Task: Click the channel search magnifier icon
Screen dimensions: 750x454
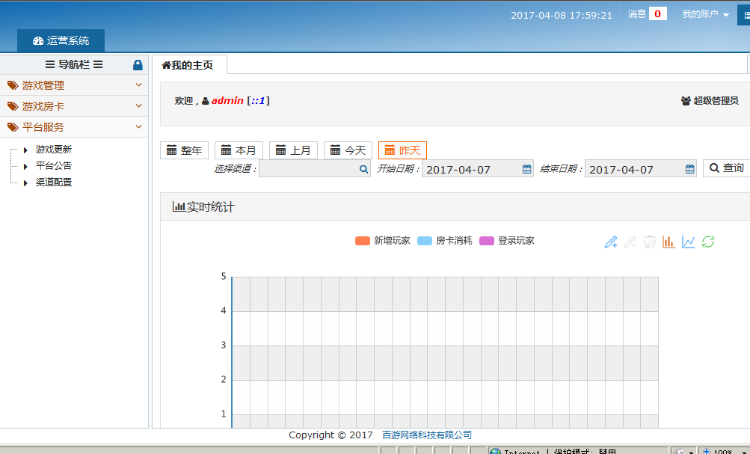Action: coord(364,169)
